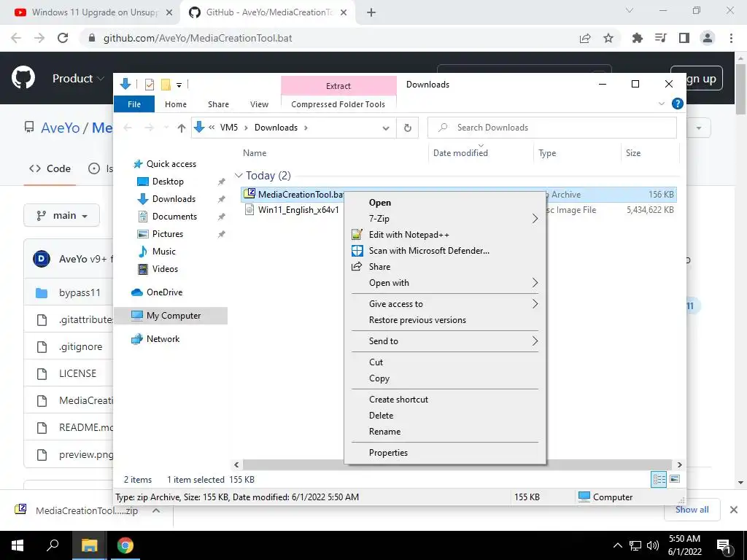Click Share in the context menu
The height and width of the screenshot is (560, 747).
click(445, 267)
